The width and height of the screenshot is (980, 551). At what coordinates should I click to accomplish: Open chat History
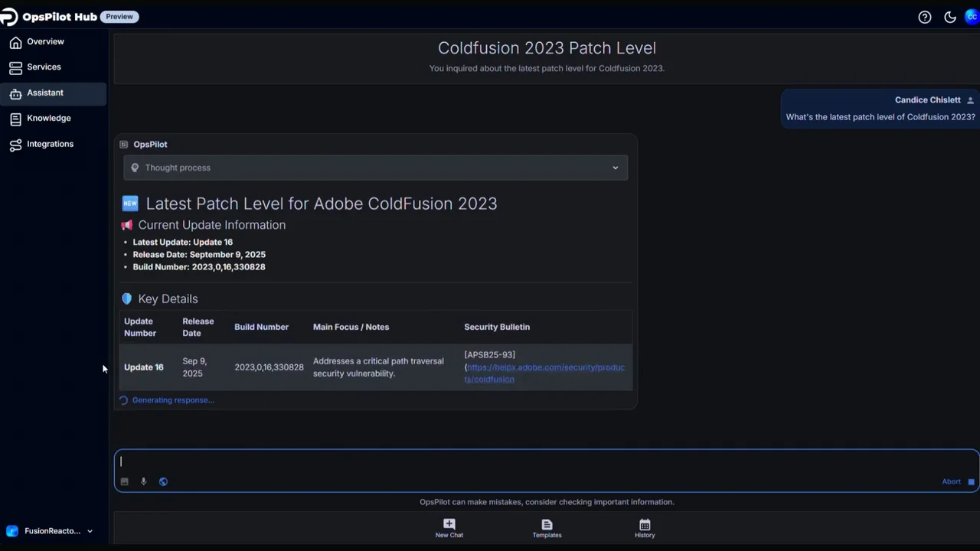click(645, 528)
